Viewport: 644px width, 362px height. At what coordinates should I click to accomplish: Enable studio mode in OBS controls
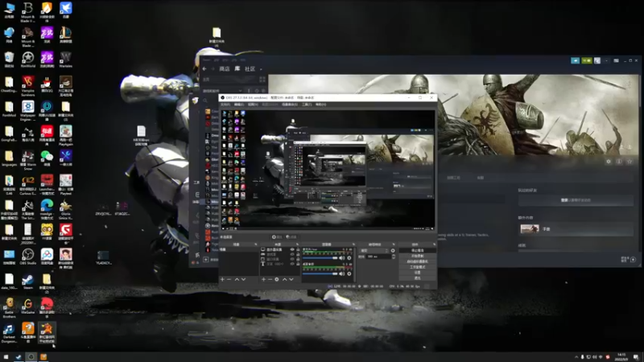pos(417,267)
